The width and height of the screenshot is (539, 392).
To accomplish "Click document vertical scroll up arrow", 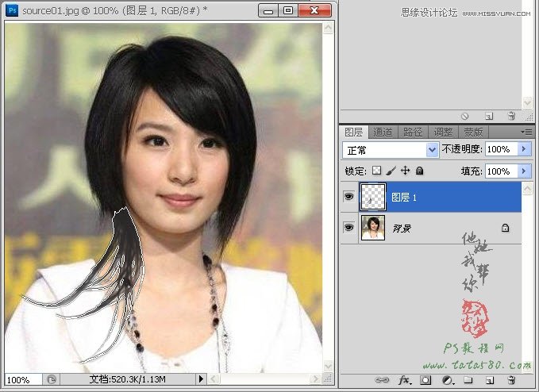I will click(x=329, y=28).
